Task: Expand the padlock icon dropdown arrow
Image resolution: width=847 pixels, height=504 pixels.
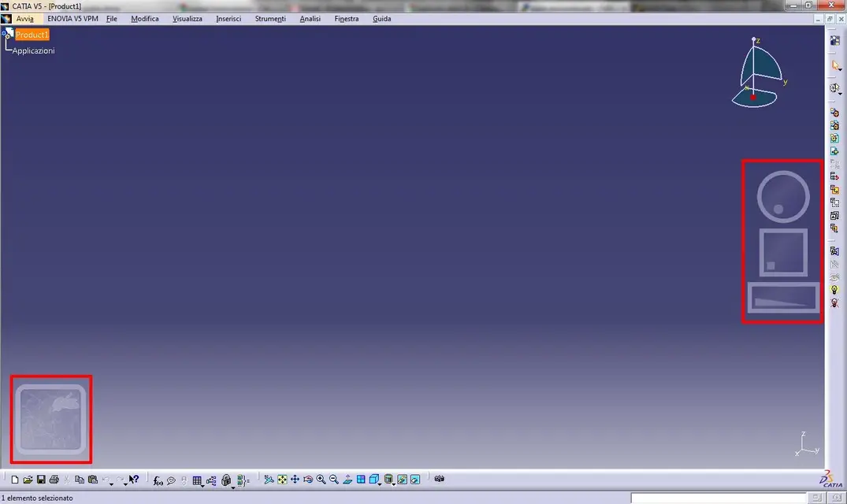Action: coord(232,487)
